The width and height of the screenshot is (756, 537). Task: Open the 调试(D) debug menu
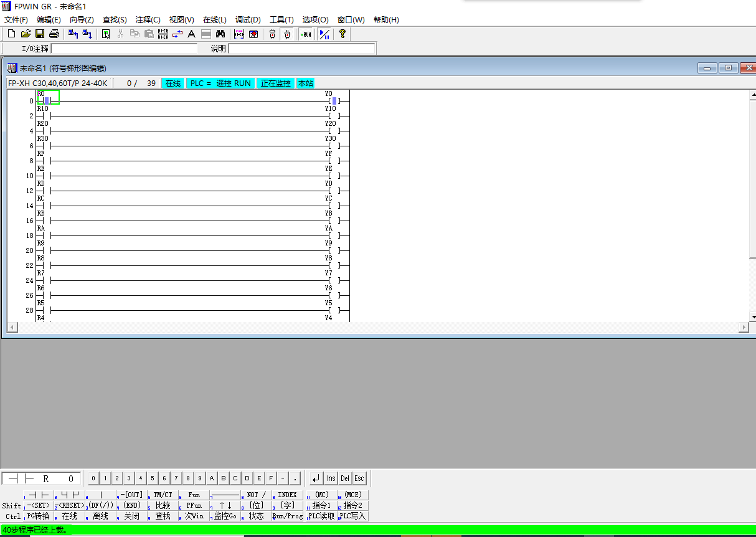(x=248, y=20)
